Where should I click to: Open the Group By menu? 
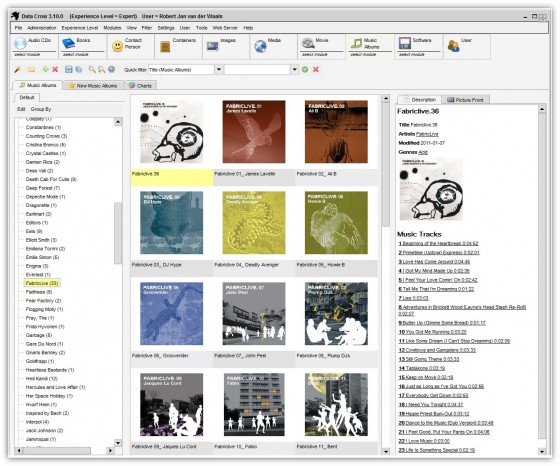pos(41,109)
